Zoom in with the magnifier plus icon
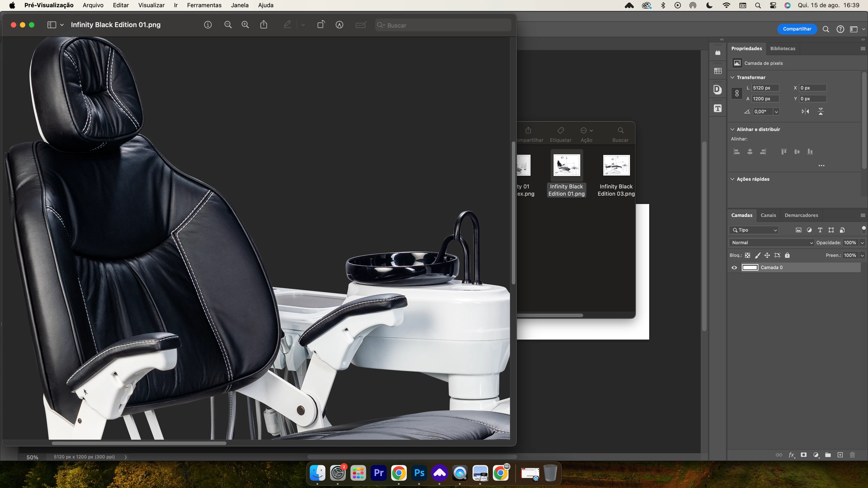 tap(245, 25)
